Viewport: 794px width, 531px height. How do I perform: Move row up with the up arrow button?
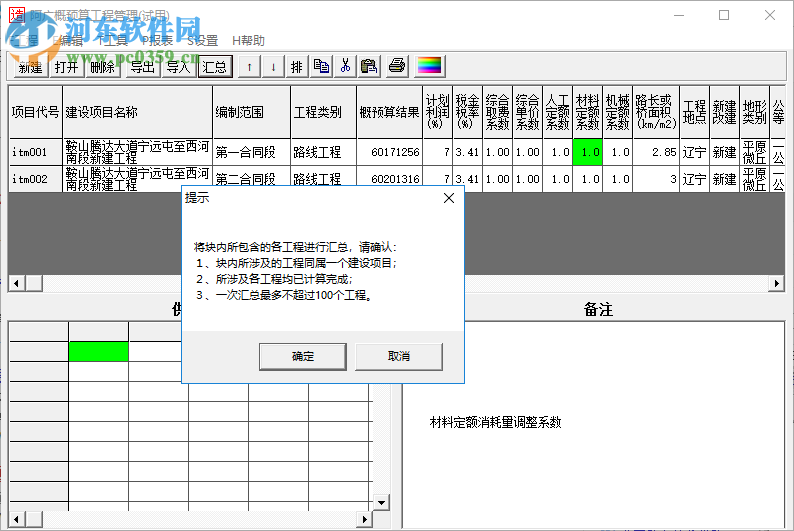[250, 66]
